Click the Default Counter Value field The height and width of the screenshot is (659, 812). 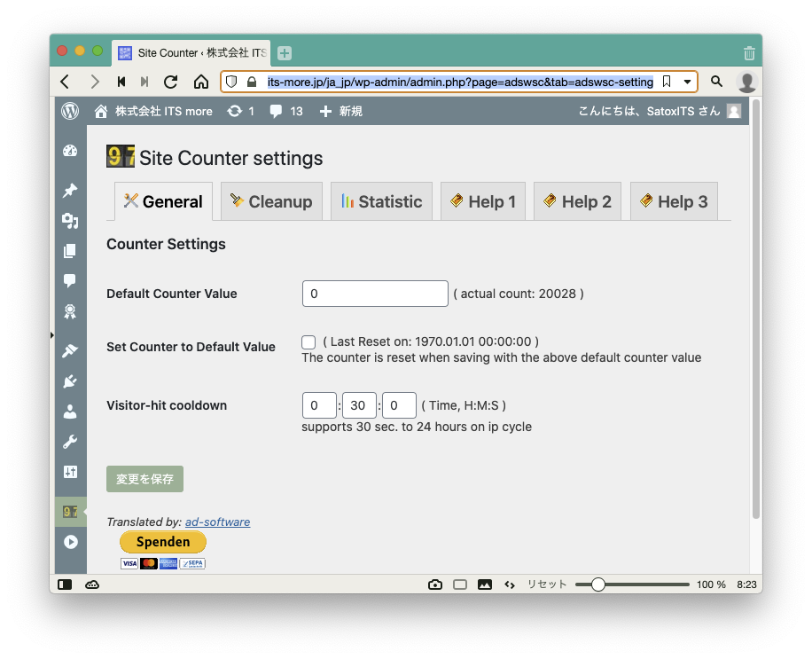pyautogui.click(x=375, y=294)
